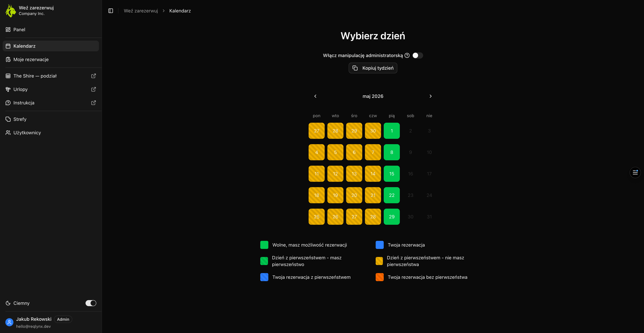Click the Panel dashboard icon

click(8, 30)
